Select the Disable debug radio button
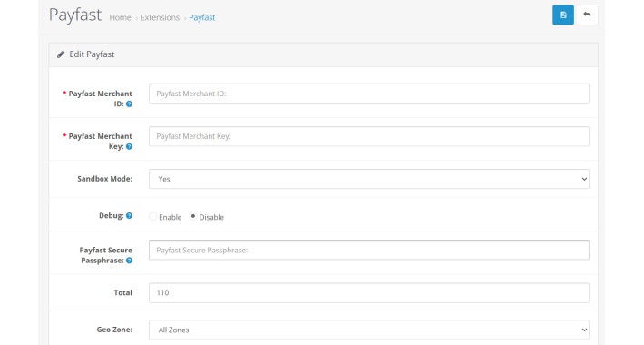The width and height of the screenshot is (644, 345). [x=192, y=216]
